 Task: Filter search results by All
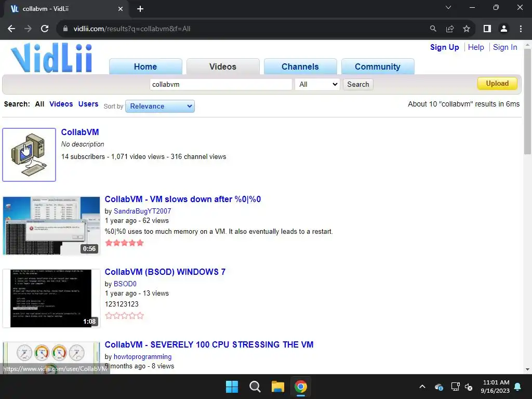point(39,104)
